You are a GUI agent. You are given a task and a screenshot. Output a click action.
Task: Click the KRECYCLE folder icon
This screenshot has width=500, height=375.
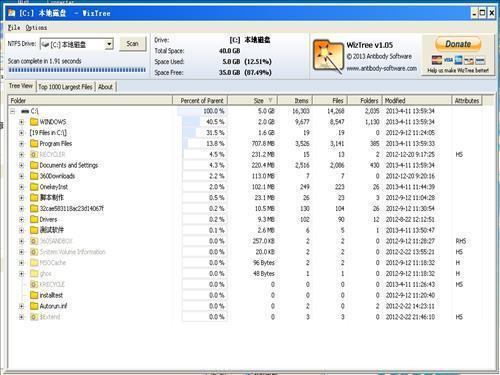(x=34, y=284)
